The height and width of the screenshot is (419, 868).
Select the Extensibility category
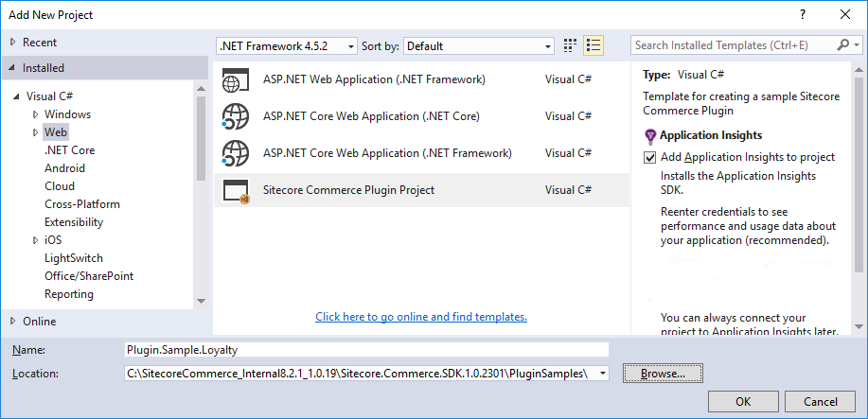click(x=74, y=222)
